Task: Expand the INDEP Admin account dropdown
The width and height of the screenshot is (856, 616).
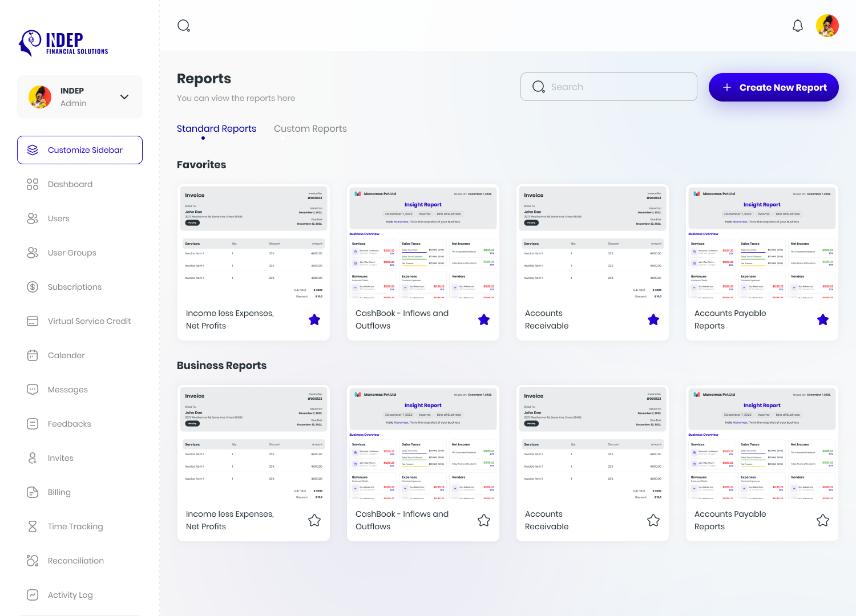Action: click(124, 97)
